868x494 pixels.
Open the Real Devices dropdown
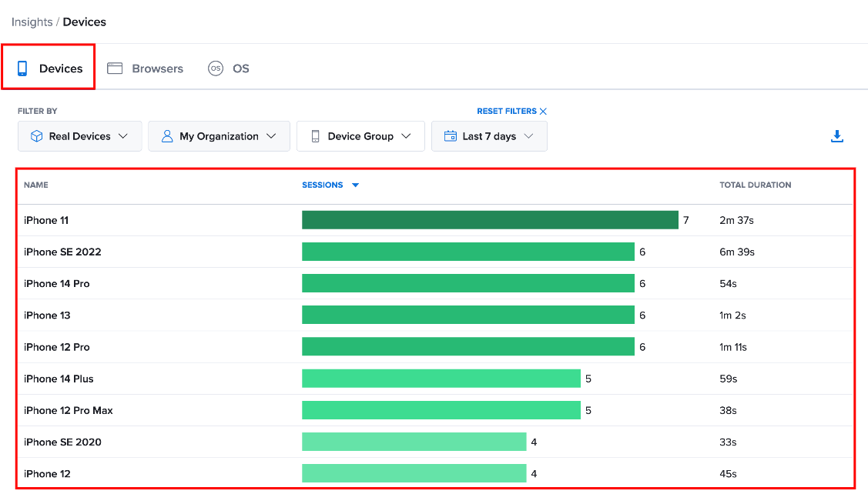coord(80,136)
